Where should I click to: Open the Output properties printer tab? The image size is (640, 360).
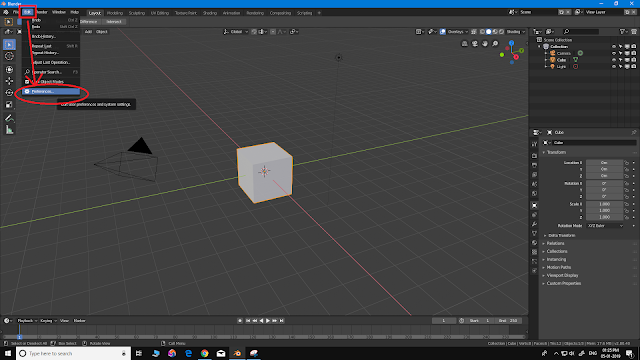pyautogui.click(x=534, y=165)
